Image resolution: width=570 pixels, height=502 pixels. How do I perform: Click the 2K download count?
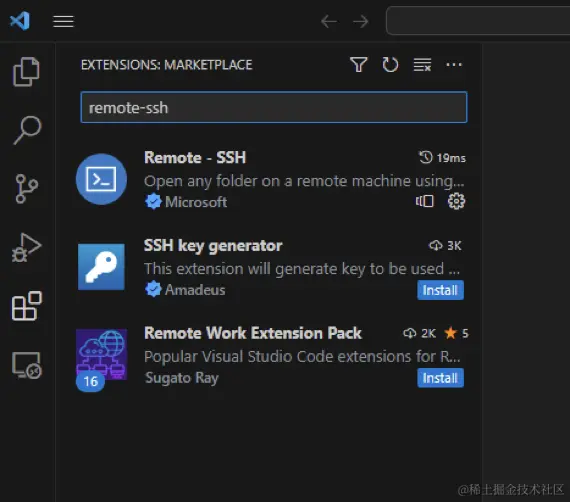click(x=420, y=333)
